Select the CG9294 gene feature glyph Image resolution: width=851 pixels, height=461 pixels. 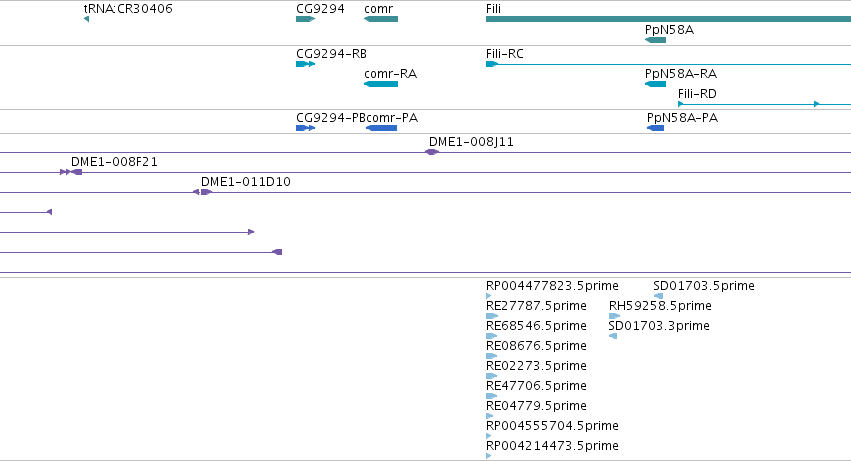click(x=306, y=19)
